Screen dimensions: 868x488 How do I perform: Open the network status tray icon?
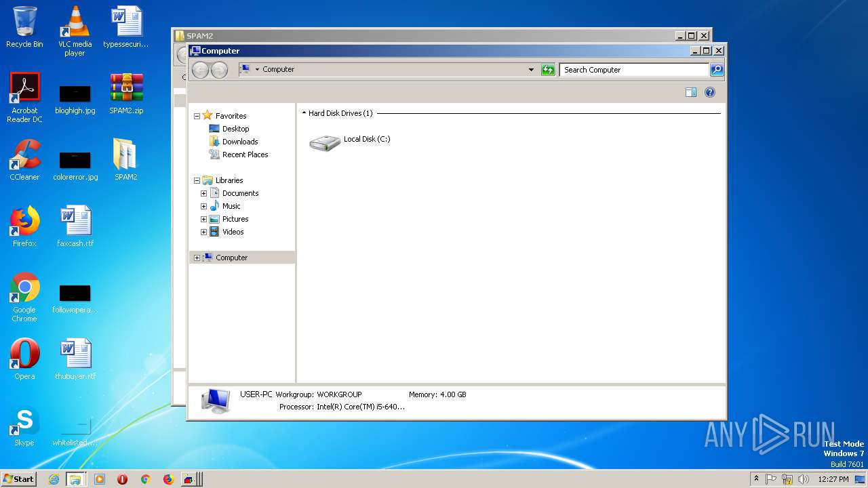[x=787, y=479]
